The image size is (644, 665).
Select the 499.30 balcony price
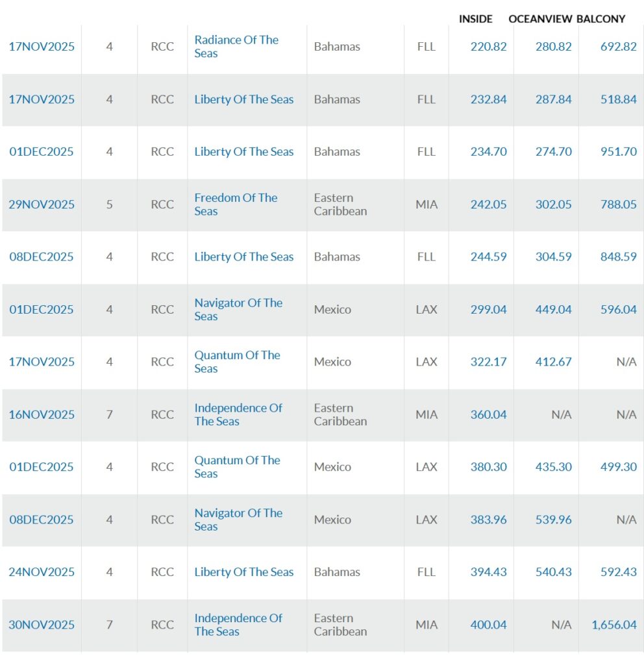[x=613, y=467]
